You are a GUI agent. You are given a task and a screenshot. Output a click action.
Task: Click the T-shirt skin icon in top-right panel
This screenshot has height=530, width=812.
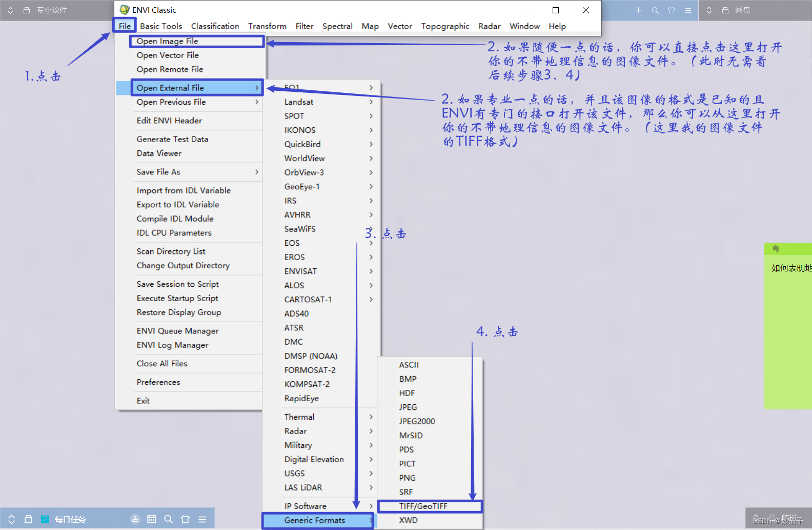pos(672,10)
